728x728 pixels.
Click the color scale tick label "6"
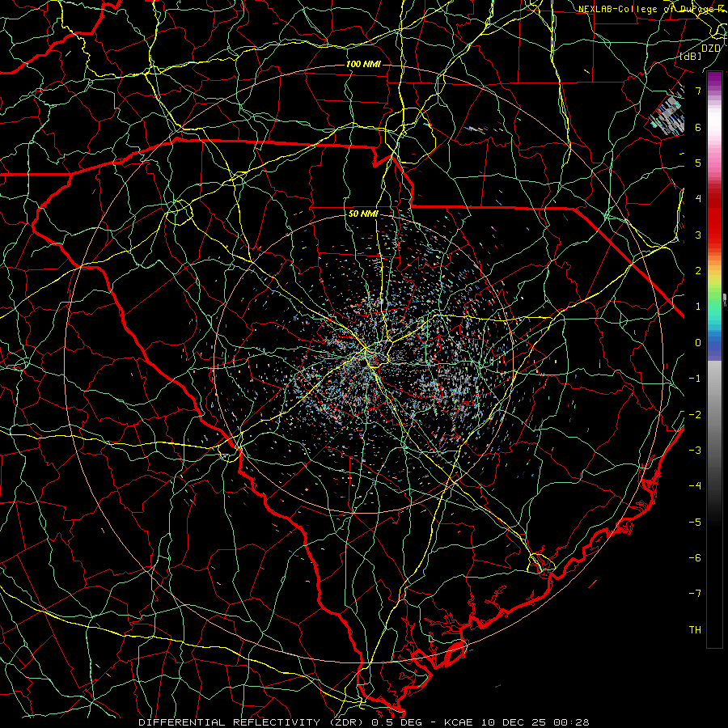point(698,127)
